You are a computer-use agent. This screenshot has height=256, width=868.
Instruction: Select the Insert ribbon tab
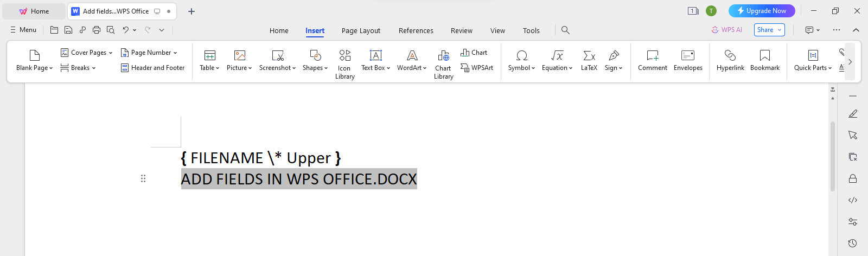click(x=315, y=30)
